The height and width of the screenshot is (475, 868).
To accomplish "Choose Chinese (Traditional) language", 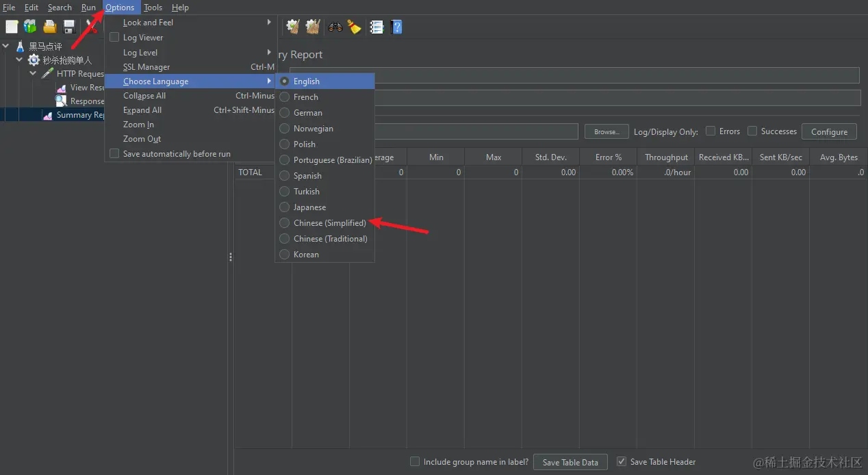I will coord(324,238).
